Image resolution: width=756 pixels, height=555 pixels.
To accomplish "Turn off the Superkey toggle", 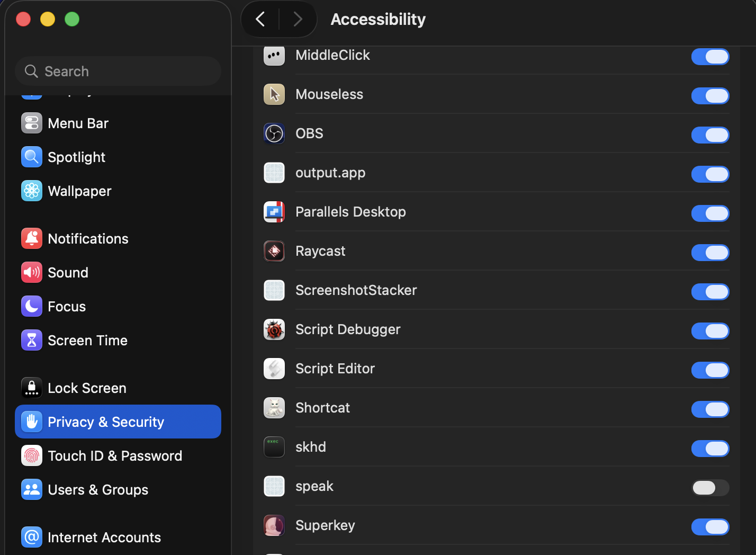I will tap(710, 527).
